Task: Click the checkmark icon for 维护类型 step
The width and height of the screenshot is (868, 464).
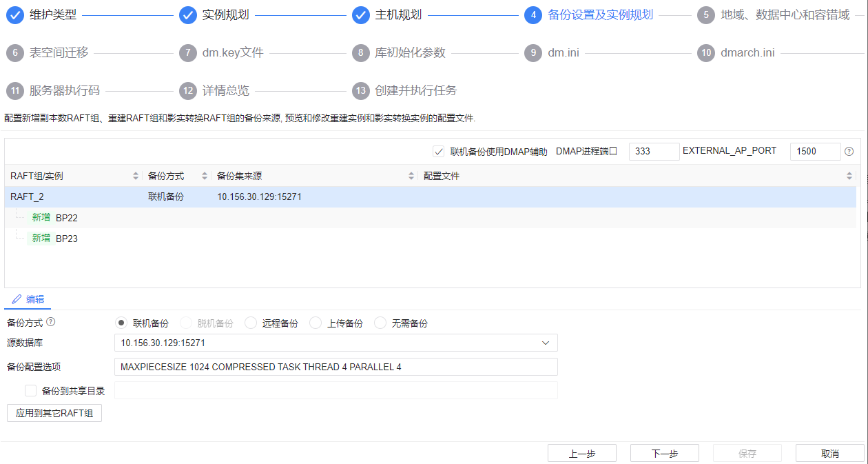Action: [16, 15]
